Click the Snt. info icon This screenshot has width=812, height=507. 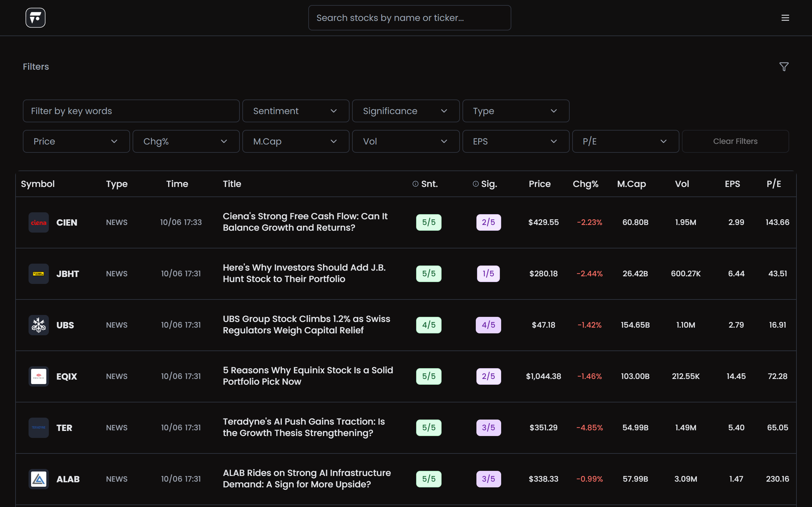pyautogui.click(x=416, y=184)
